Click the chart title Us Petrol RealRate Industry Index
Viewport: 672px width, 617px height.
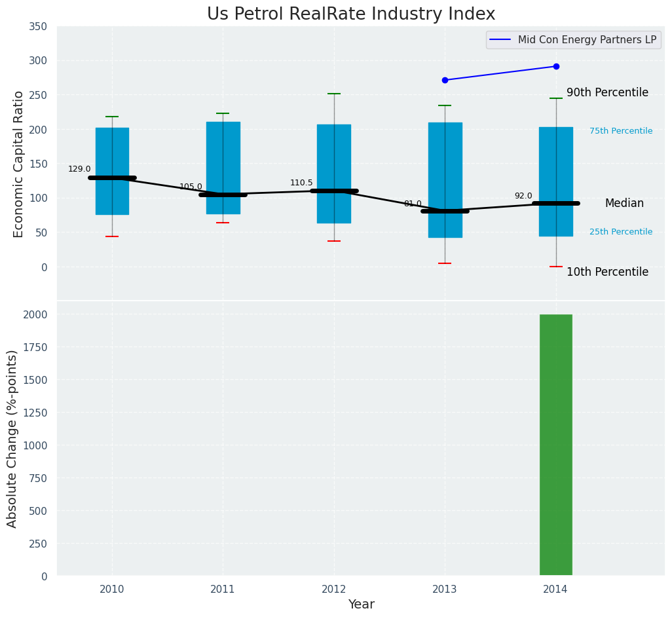coord(351,14)
